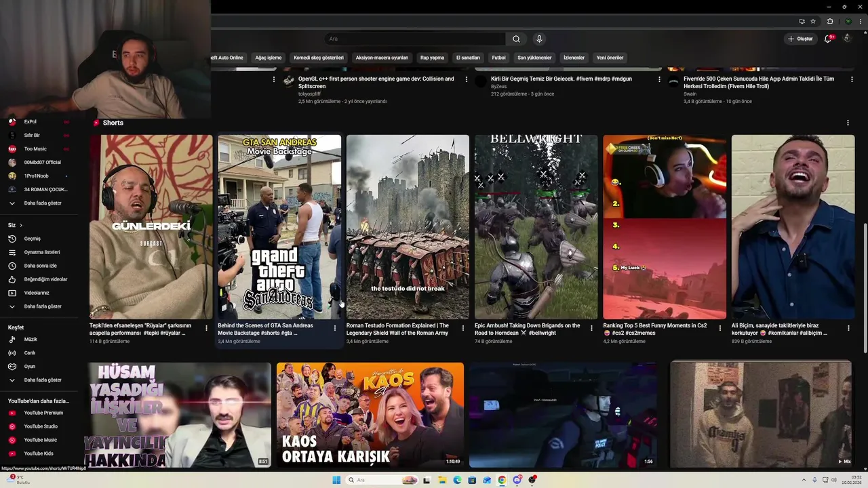868x488 pixels.
Task: Open options menu for OpenGL c++ video
Action: [x=466, y=79]
